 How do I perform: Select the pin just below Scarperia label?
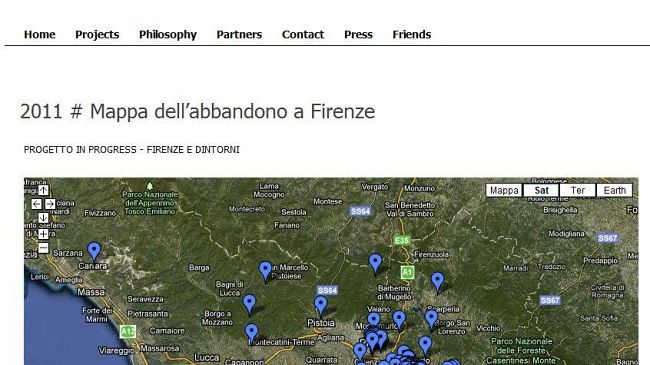click(431, 319)
